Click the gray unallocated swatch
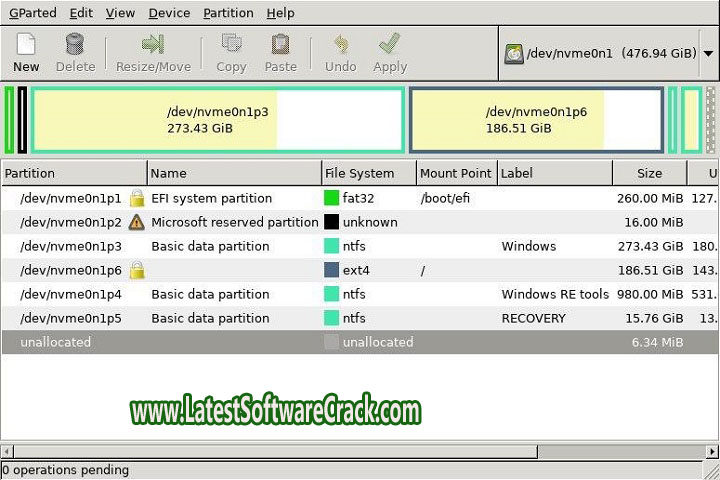This screenshot has width=720, height=480. (x=331, y=342)
